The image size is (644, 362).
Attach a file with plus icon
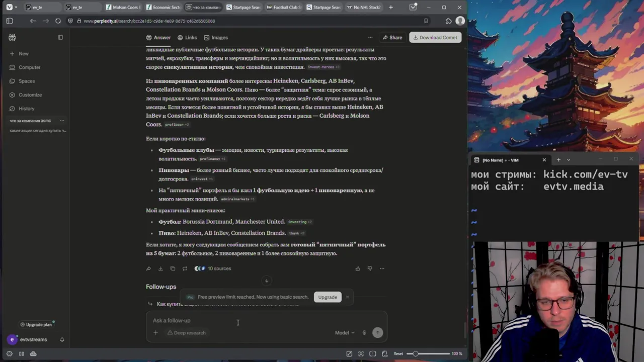pyautogui.click(x=155, y=332)
